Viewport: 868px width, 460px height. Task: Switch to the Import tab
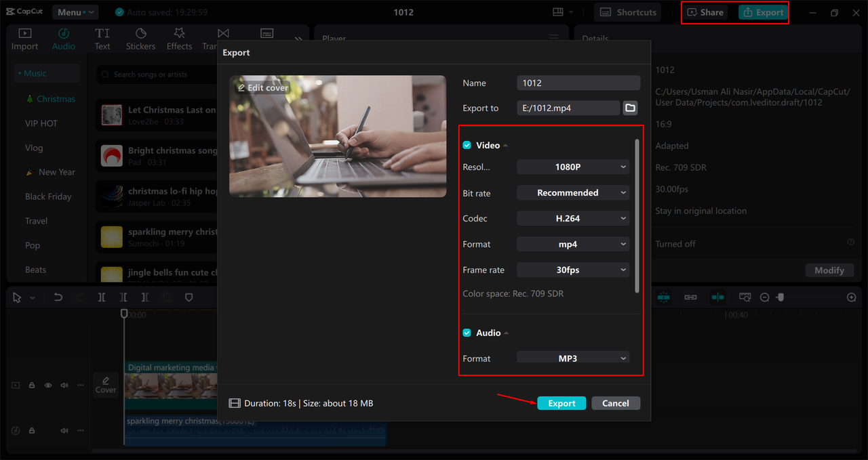click(24, 39)
